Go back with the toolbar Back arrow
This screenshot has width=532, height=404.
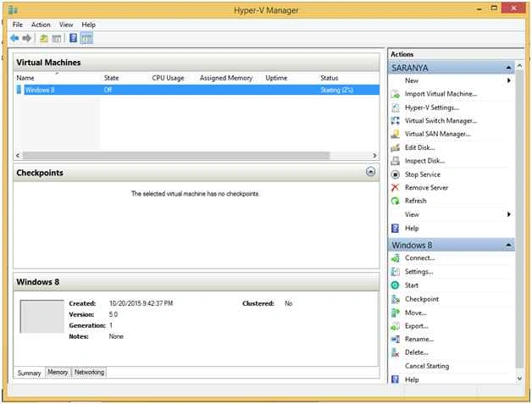(14, 38)
